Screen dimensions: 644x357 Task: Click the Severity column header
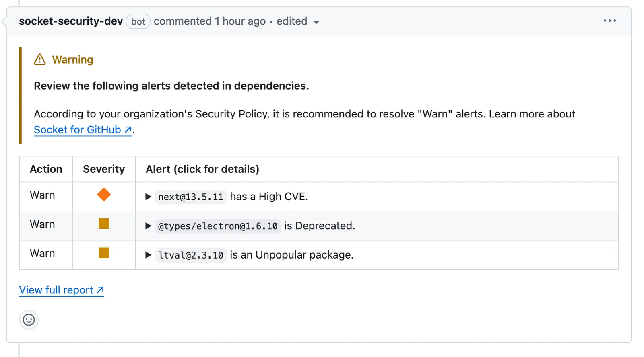(104, 169)
